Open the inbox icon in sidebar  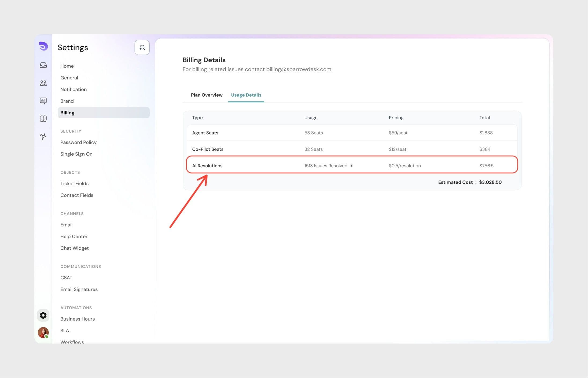pyautogui.click(x=43, y=65)
